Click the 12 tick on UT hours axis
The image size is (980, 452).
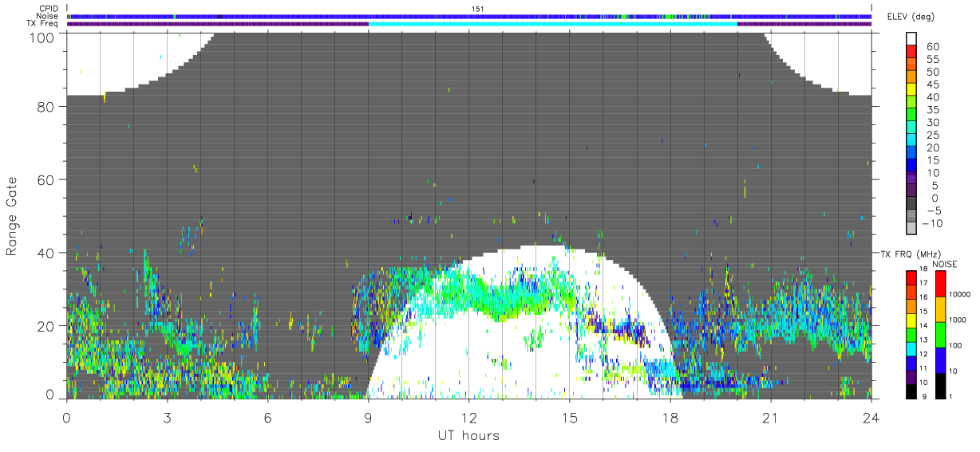pos(468,417)
